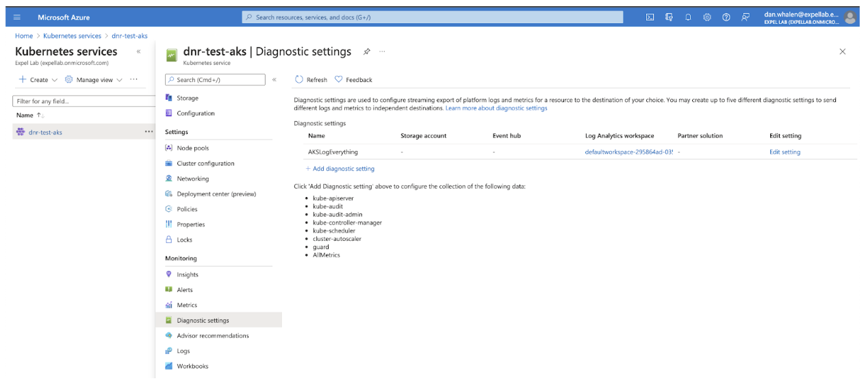The image size is (868, 383).
Task: Click the kube-audit-admin list item
Action: coord(337,215)
